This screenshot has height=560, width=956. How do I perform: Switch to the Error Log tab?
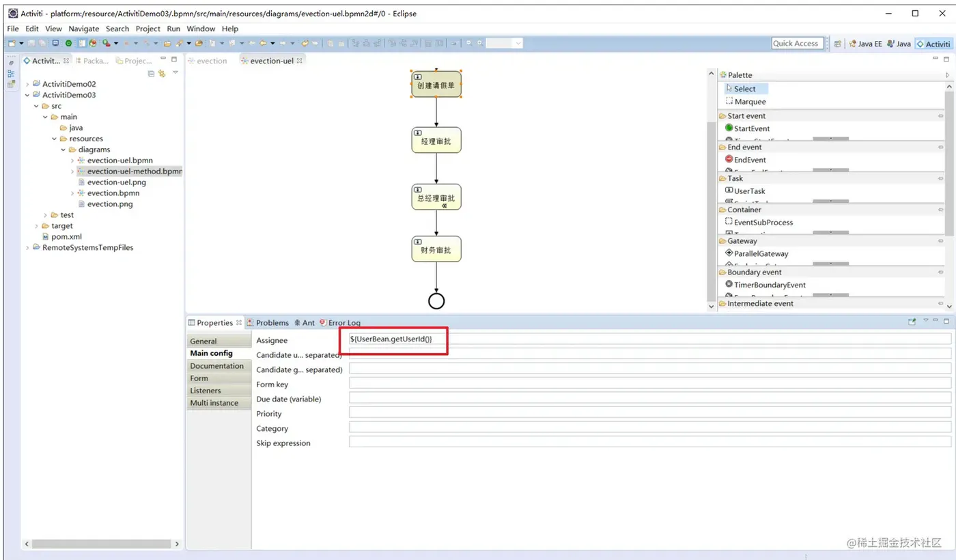pyautogui.click(x=340, y=322)
